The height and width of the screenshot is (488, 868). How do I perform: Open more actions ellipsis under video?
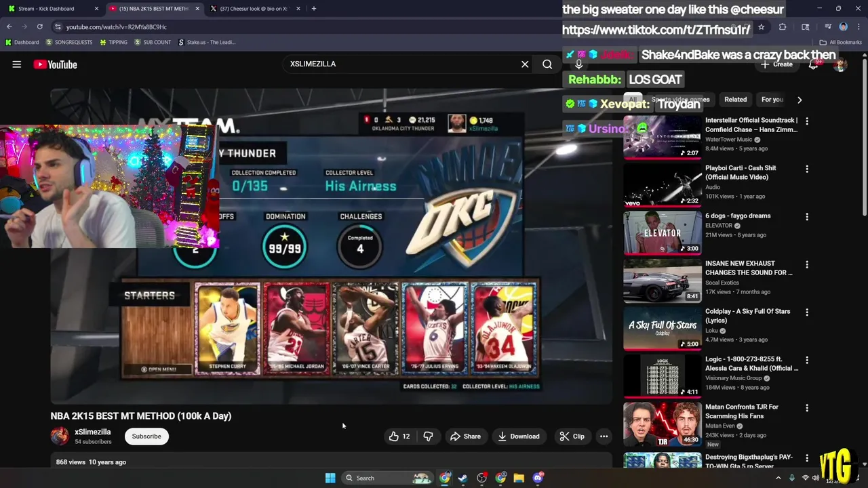coord(604,436)
